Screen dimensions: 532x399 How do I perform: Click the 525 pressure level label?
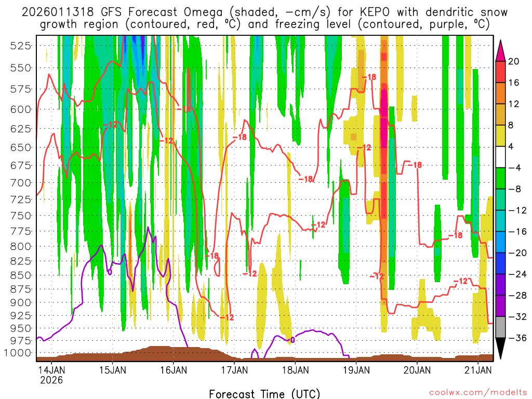coord(21,46)
